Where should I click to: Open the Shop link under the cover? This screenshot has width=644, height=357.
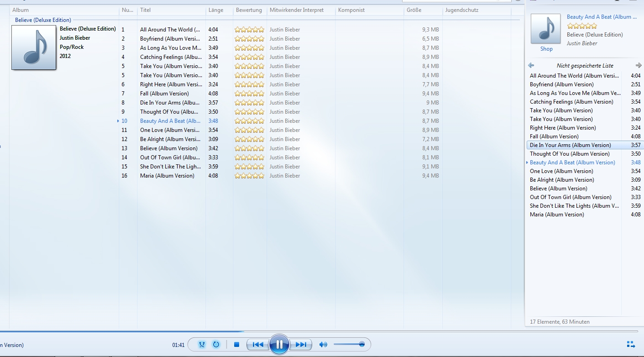pyautogui.click(x=546, y=49)
